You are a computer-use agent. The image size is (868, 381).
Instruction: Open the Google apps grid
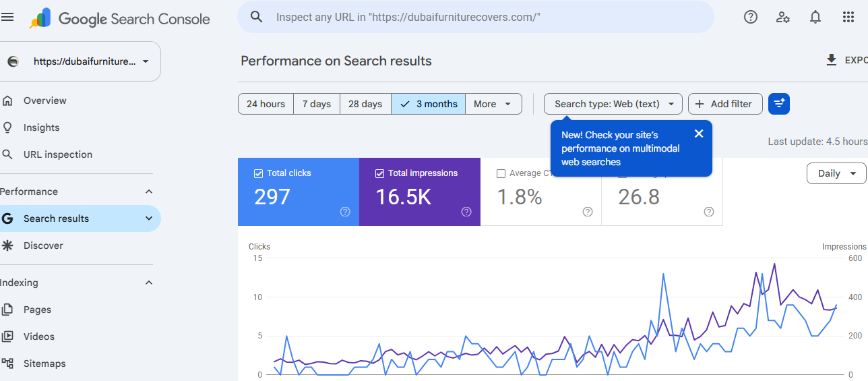[848, 18]
